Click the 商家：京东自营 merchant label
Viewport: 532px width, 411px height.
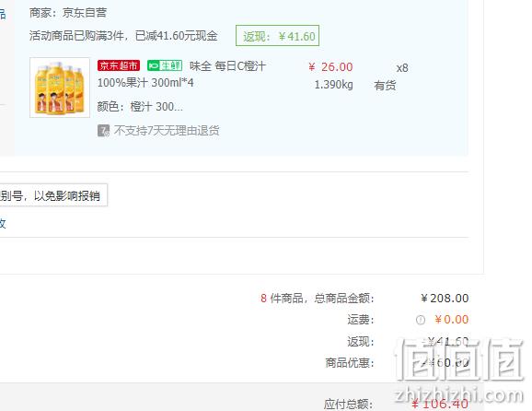pyautogui.click(x=68, y=13)
